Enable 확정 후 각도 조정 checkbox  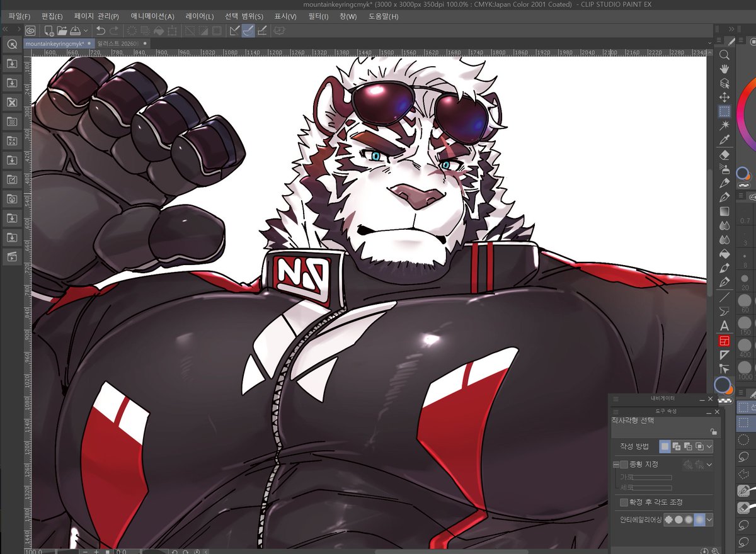pyautogui.click(x=624, y=502)
